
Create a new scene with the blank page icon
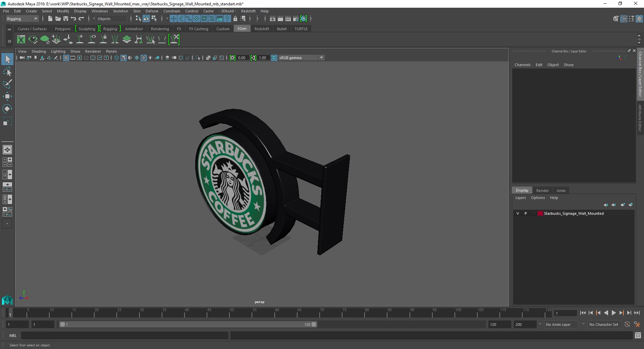coord(50,19)
